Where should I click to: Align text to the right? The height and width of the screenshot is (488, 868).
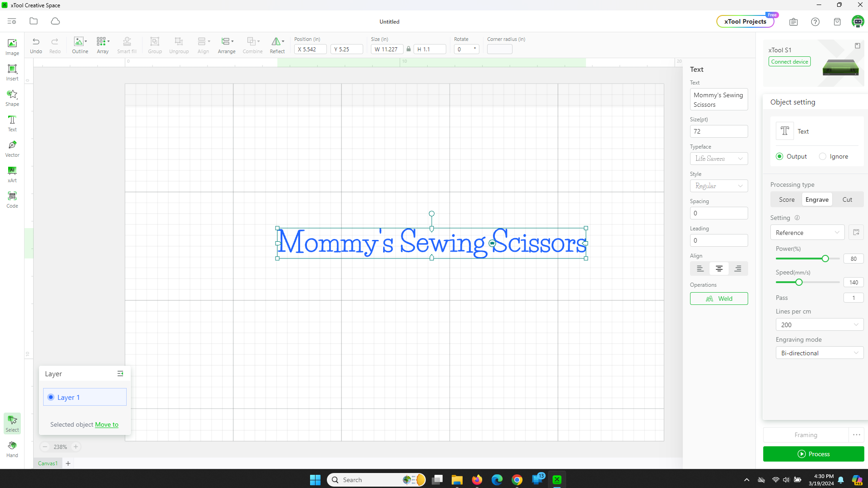click(x=738, y=269)
